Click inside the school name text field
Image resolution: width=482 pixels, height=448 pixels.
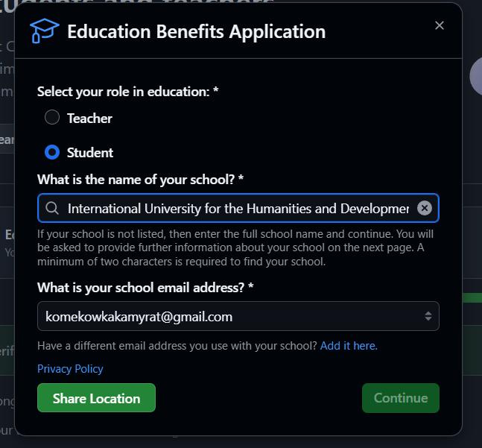click(x=238, y=208)
